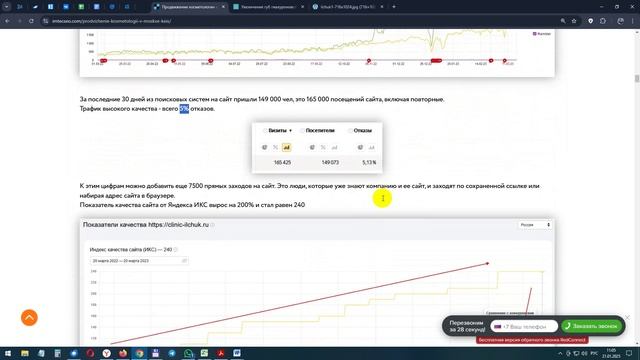Open the second blue 'W' pinned tab

(x=66, y=7)
